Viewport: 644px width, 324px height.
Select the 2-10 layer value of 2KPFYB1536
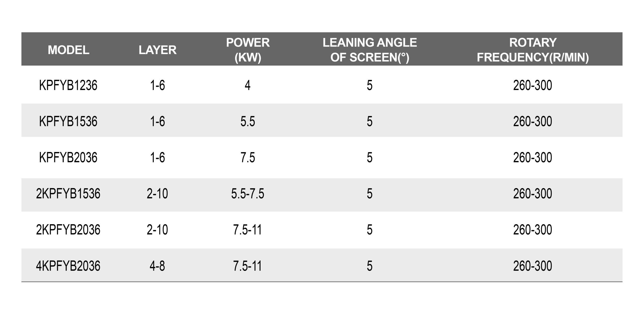pos(157,193)
